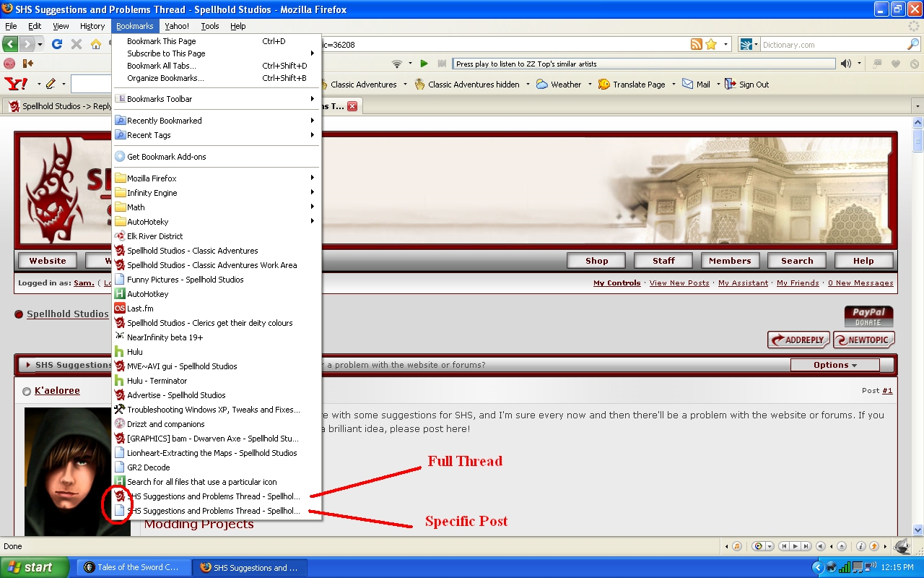
Task: Expand Recent Tags submenu
Action: (217, 135)
